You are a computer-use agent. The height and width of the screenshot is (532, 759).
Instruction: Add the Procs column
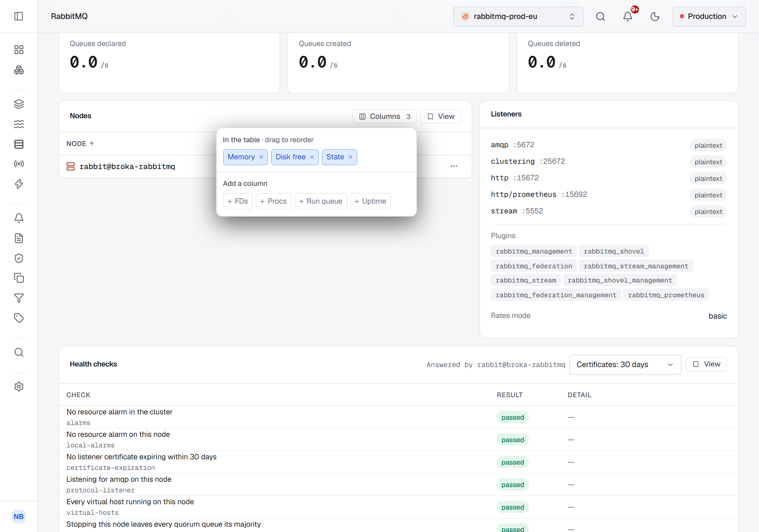coord(273,201)
